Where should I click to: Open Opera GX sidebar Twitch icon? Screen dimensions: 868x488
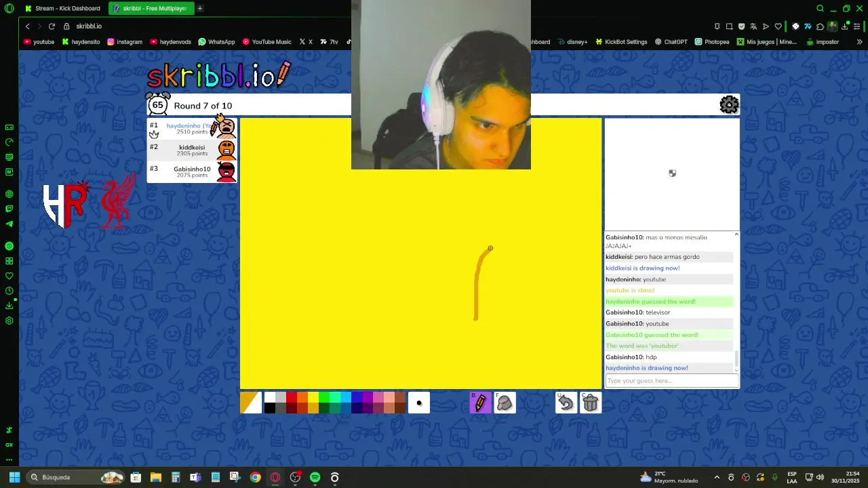coord(9,209)
